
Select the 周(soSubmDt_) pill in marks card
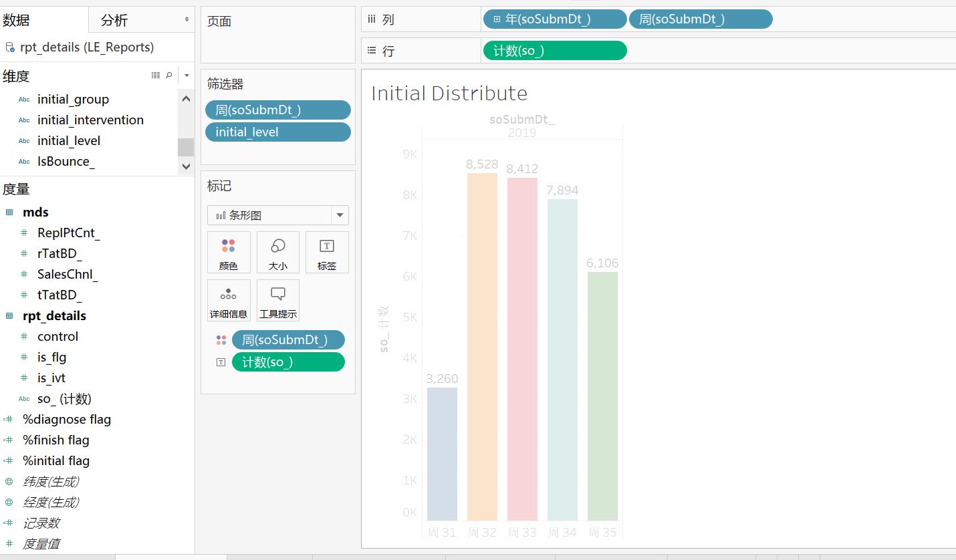pyautogui.click(x=288, y=340)
